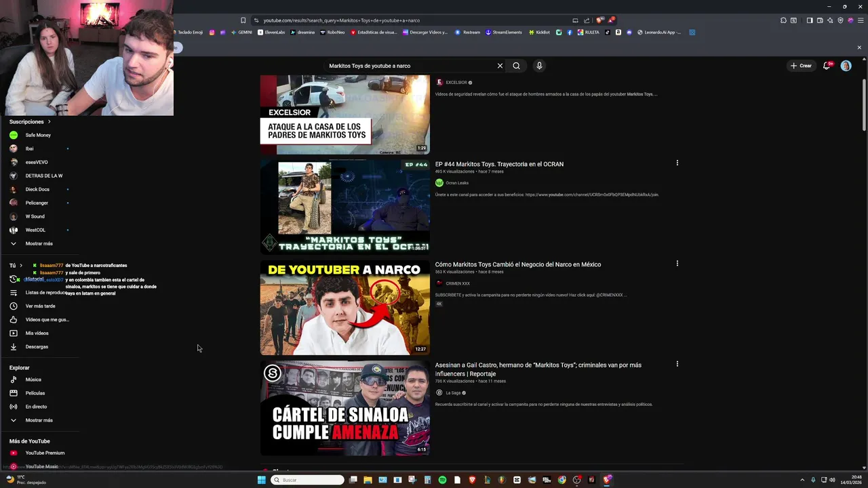Open Spotify from the taskbar
Image resolution: width=868 pixels, height=488 pixels.
tap(442, 480)
